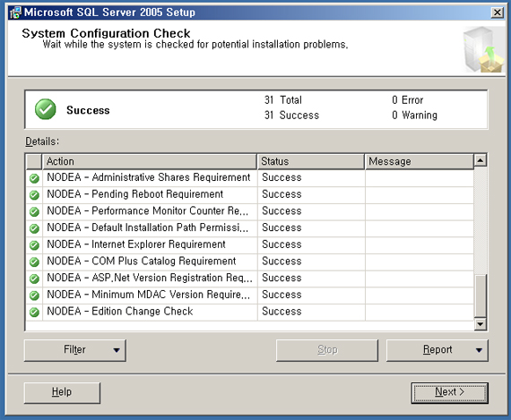
Task: Open the Help dialog
Action: click(62, 392)
